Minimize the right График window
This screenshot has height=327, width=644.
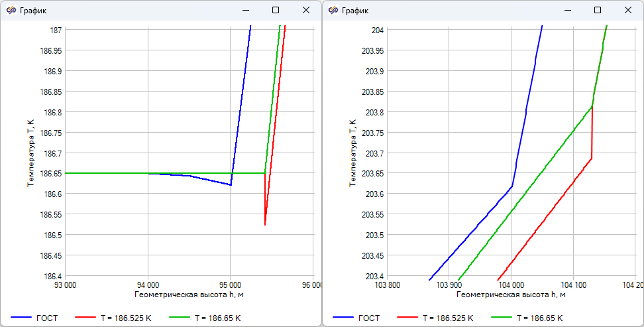(x=567, y=11)
